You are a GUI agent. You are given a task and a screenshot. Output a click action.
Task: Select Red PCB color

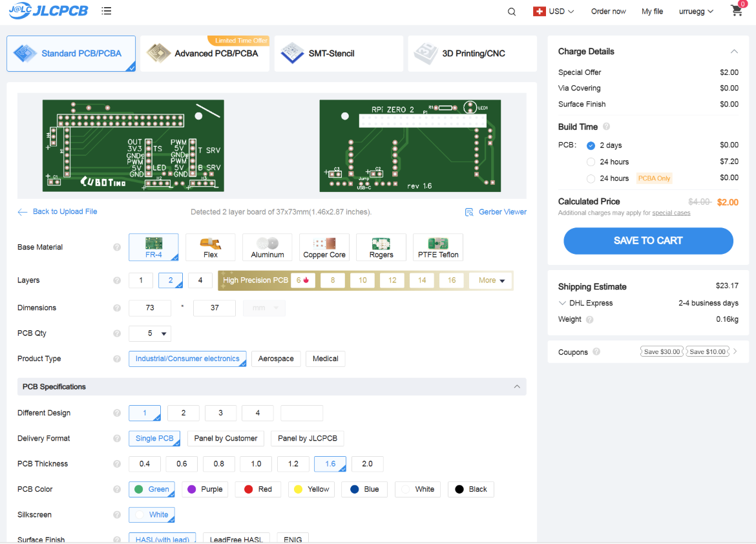(x=258, y=489)
